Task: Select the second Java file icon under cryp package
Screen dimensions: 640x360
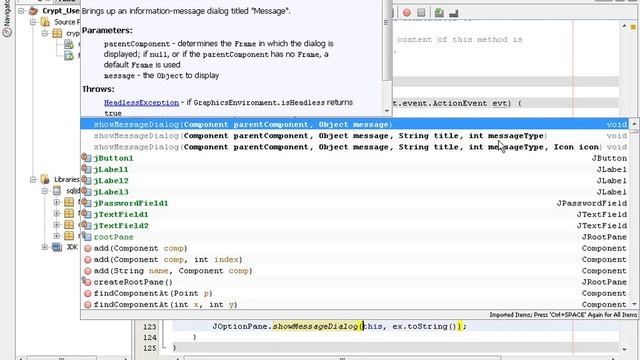Action: (69, 56)
